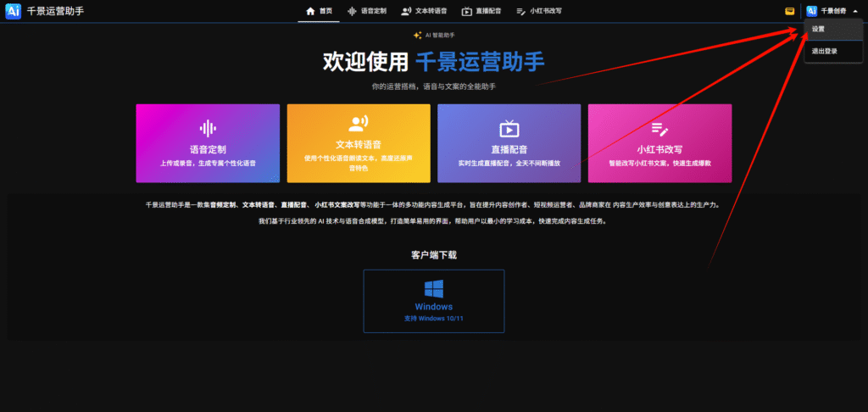Viewport: 868px width, 412px height.
Task: Click the text 上传或录音，生成专属个性化语音
Action: (x=208, y=164)
